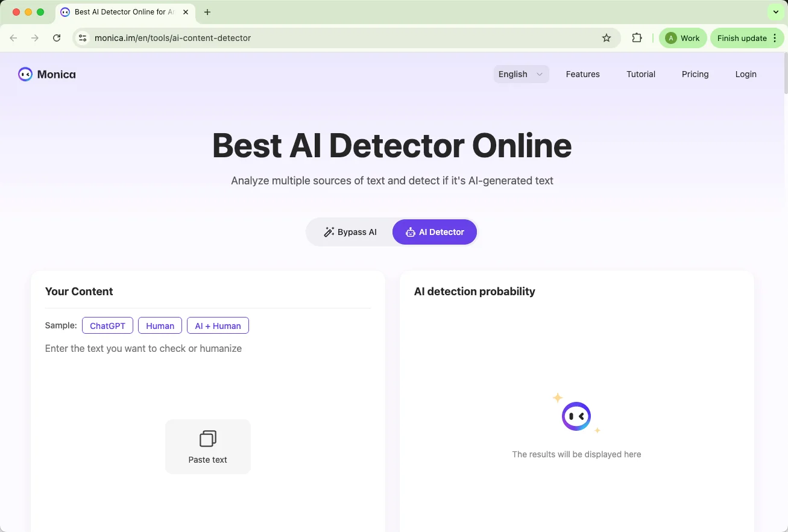The height and width of the screenshot is (532, 788).
Task: Click the Login link
Action: pyautogui.click(x=745, y=74)
